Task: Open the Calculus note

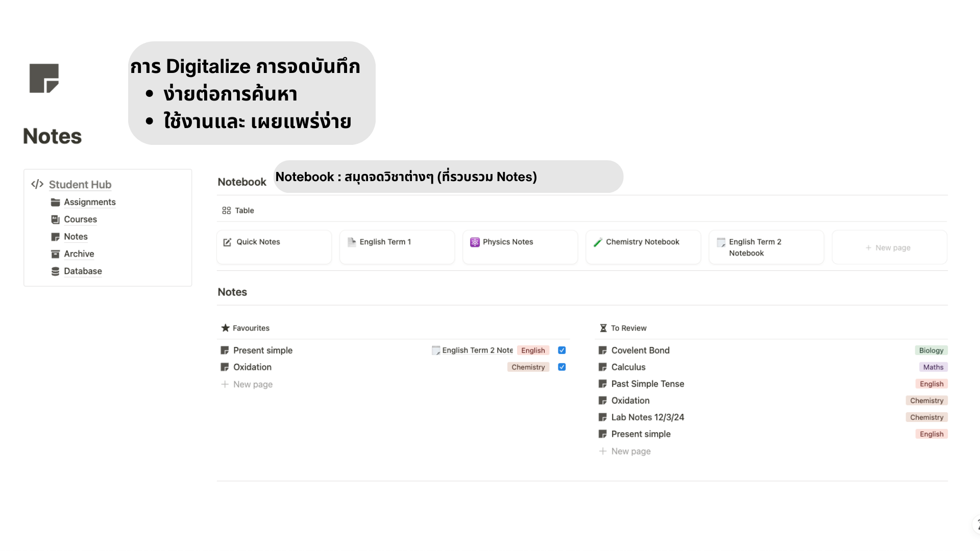Action: point(628,367)
